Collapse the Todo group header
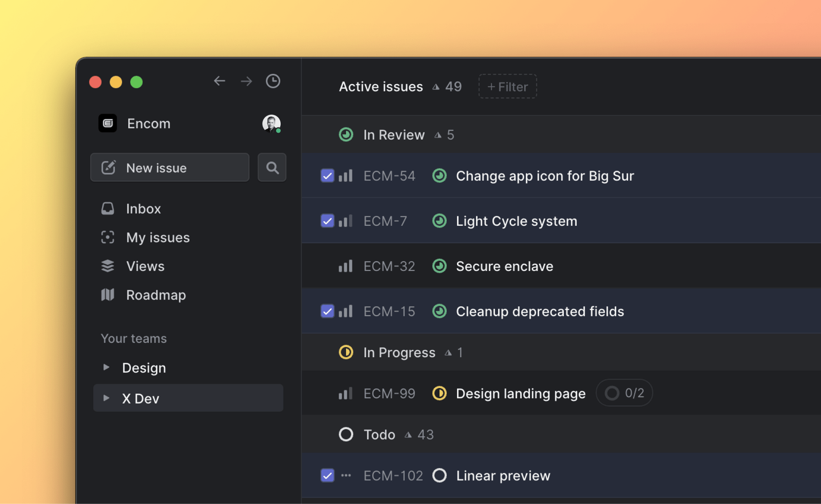Viewport: 821px width, 504px height. pos(561,434)
